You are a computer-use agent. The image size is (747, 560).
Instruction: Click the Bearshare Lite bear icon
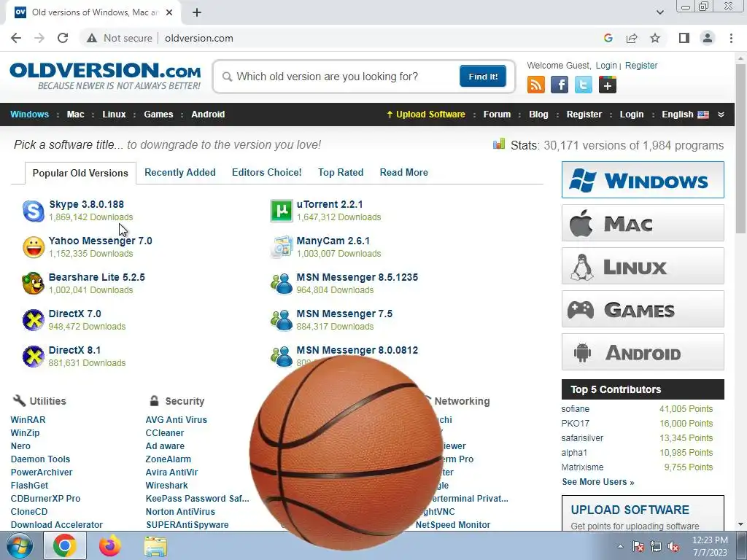click(x=34, y=284)
